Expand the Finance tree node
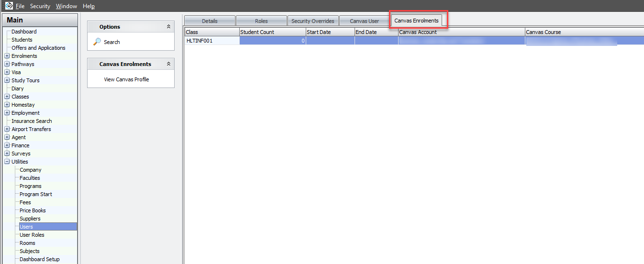This screenshot has width=644, height=264. coord(7,145)
